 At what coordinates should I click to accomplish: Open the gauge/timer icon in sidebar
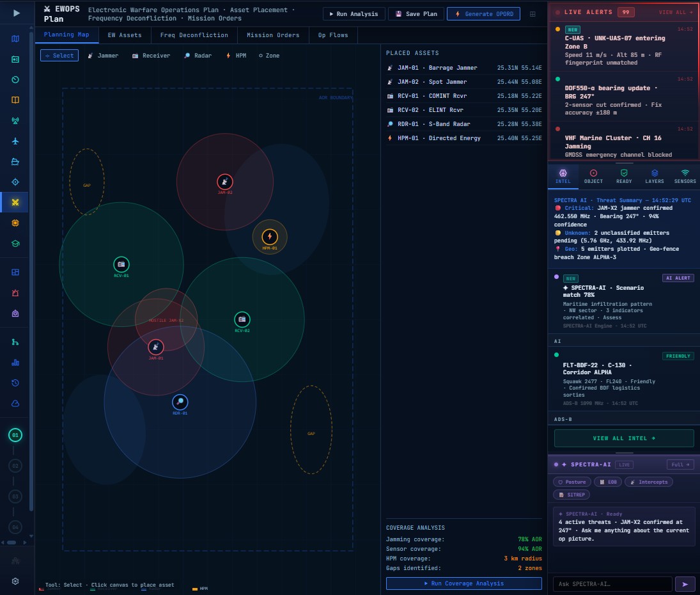click(15, 79)
